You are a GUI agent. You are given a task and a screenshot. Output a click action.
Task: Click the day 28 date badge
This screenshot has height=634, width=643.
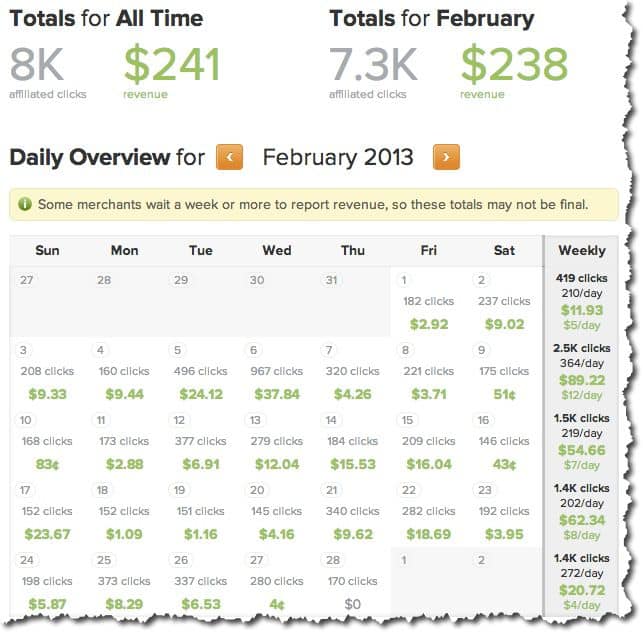coord(331,560)
